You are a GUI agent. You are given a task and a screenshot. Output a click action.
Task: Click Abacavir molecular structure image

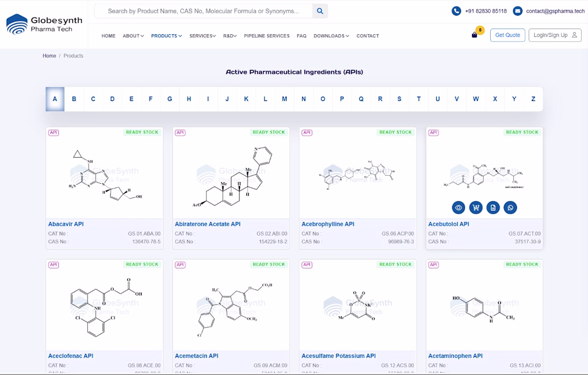105,176
